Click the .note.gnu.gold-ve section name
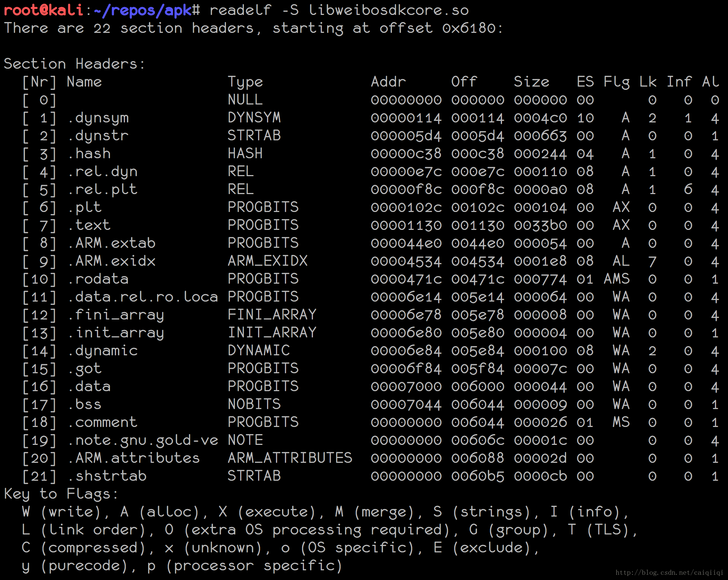 (x=143, y=441)
